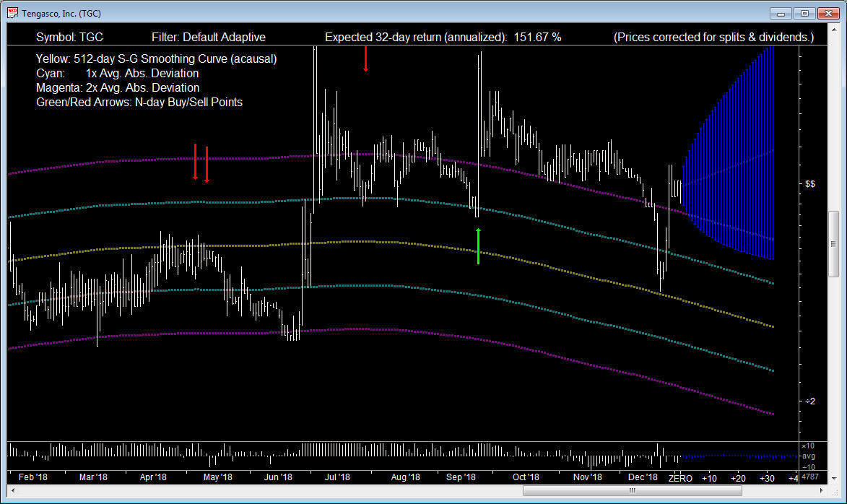Viewport: 847px width, 504px height.
Task: Close the Tengasco, Inc. (TGC) window
Action: (x=828, y=13)
